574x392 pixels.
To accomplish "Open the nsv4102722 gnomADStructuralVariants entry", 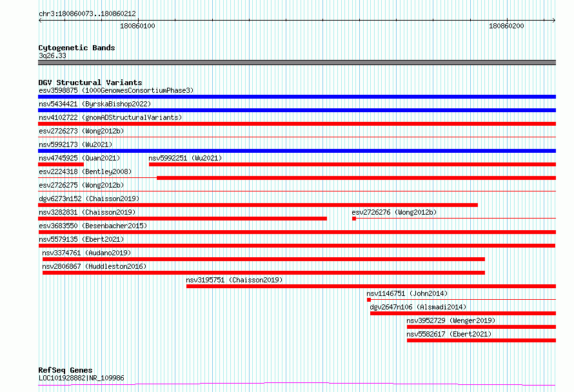I will pos(110,117).
